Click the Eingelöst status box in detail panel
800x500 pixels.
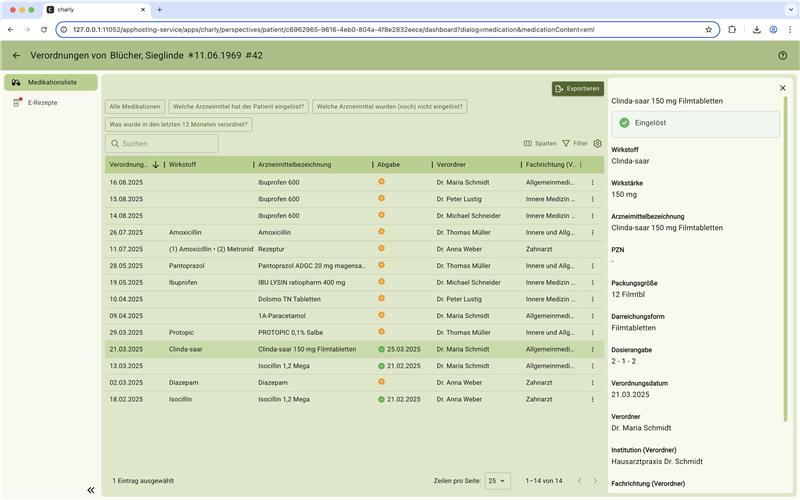[695, 124]
